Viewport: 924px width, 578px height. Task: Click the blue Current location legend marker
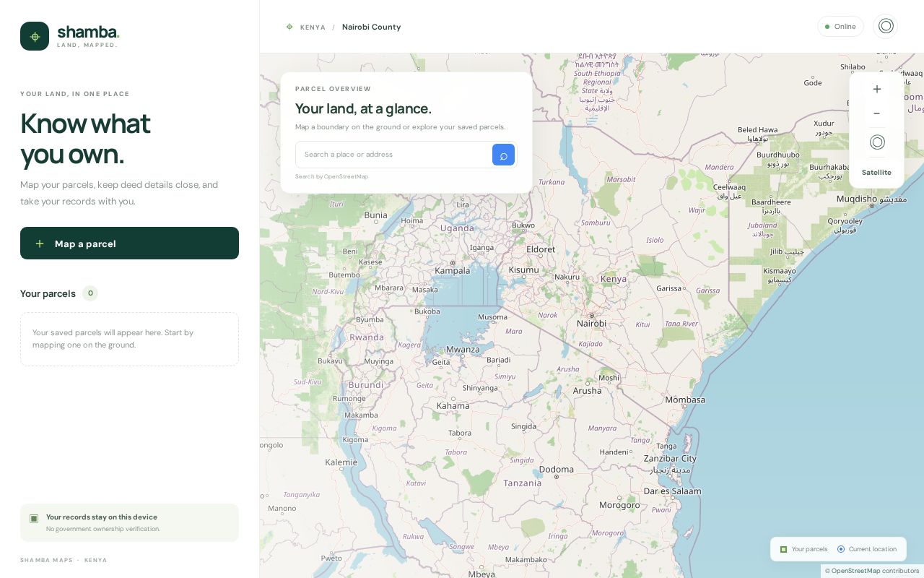[841, 549]
